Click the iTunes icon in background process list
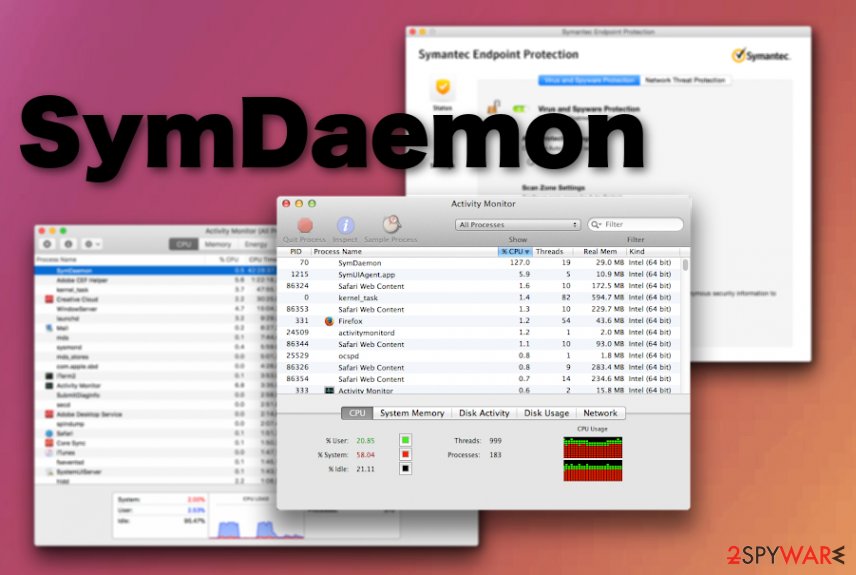856x575 pixels. click(49, 453)
